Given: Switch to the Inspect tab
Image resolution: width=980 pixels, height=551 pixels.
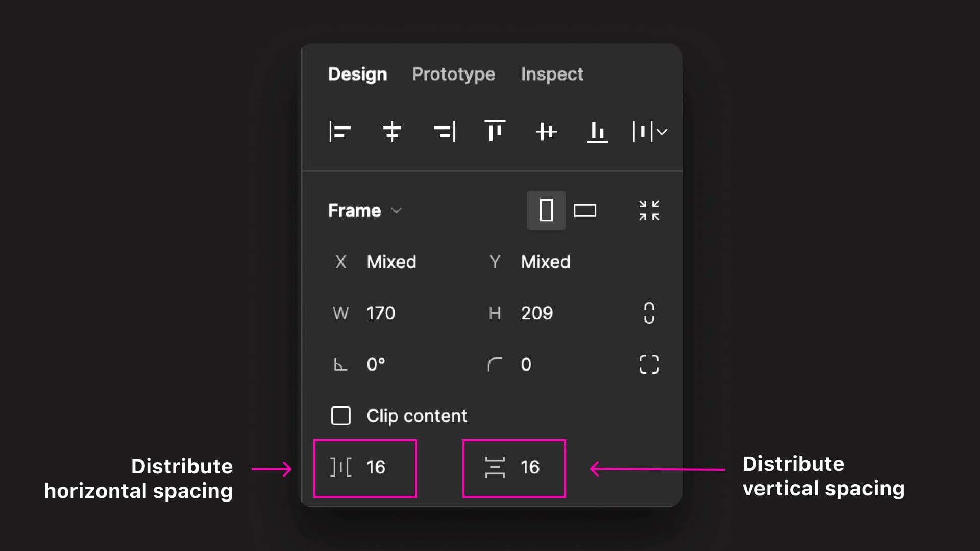Looking at the screenshot, I should point(552,74).
